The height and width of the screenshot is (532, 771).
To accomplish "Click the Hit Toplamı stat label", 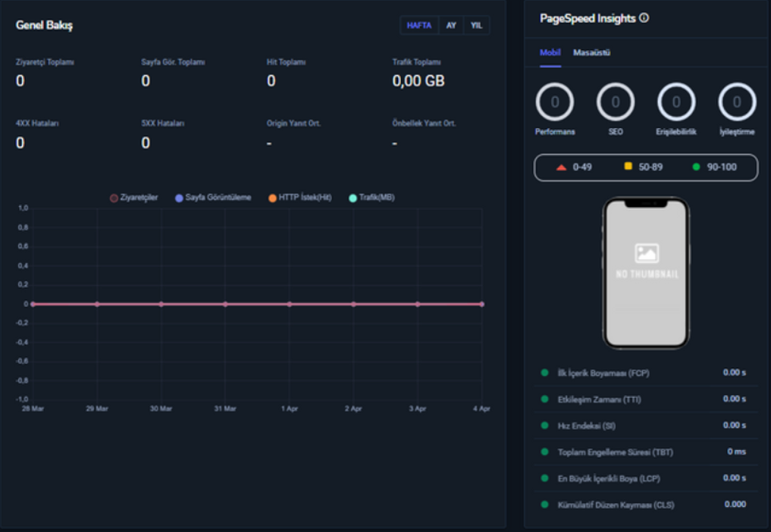I will coord(286,62).
